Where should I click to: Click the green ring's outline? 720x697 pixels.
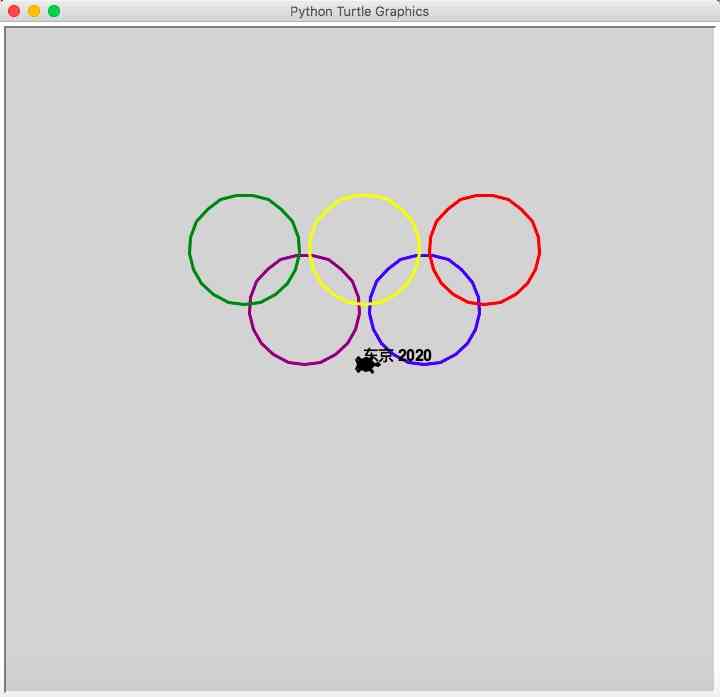[x=190, y=249]
